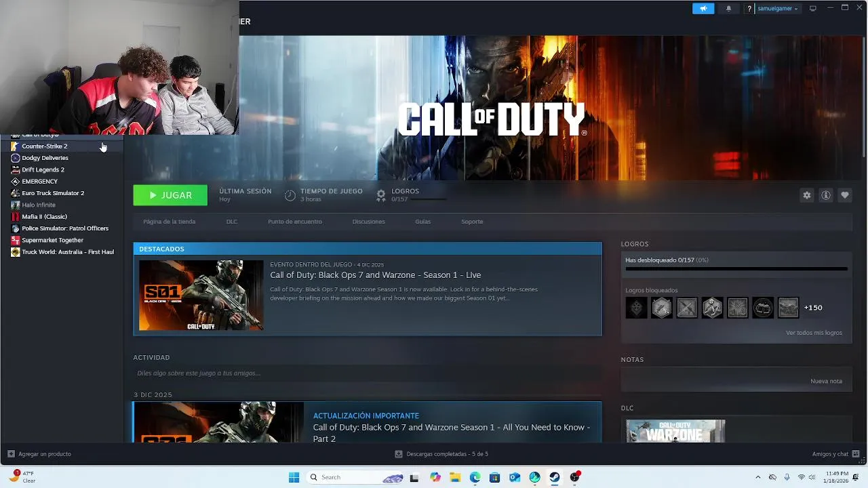Select Counter-Strike 2 in library list

click(62, 146)
